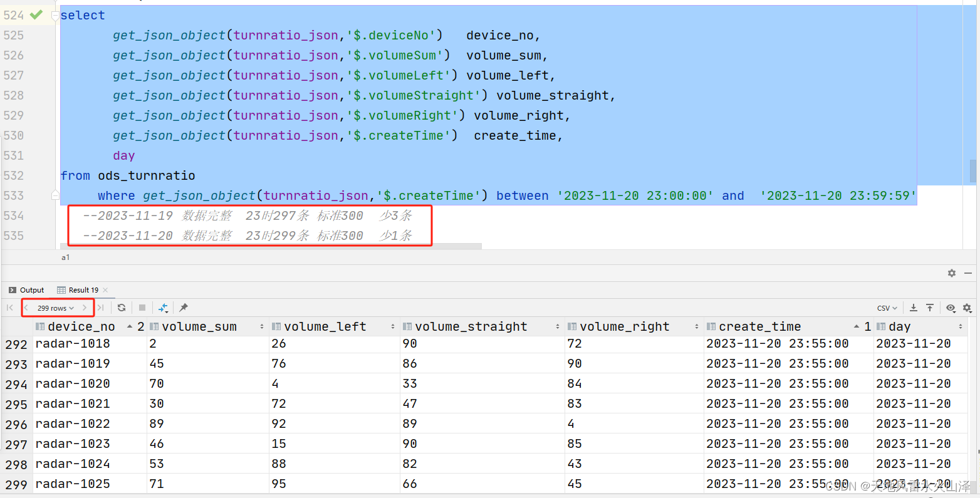This screenshot has width=980, height=498.
Task: Select row number 299
Action: click(16, 484)
